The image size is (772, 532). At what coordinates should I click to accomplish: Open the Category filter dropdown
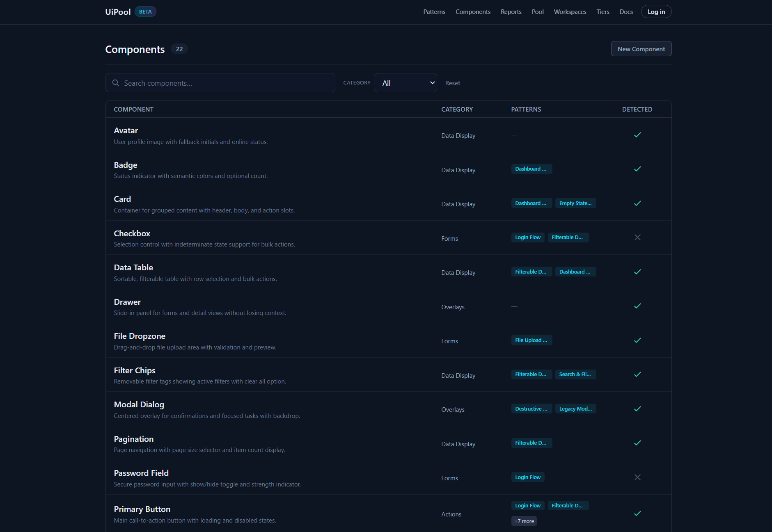tap(405, 83)
